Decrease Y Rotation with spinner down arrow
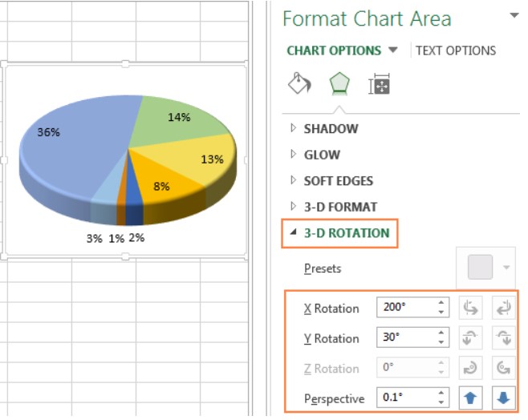 pos(441,342)
